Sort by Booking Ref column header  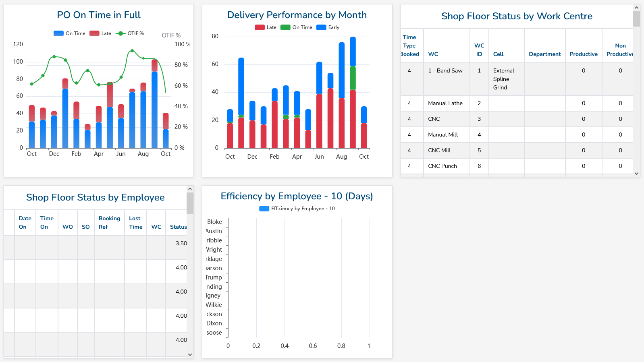pyautogui.click(x=109, y=222)
